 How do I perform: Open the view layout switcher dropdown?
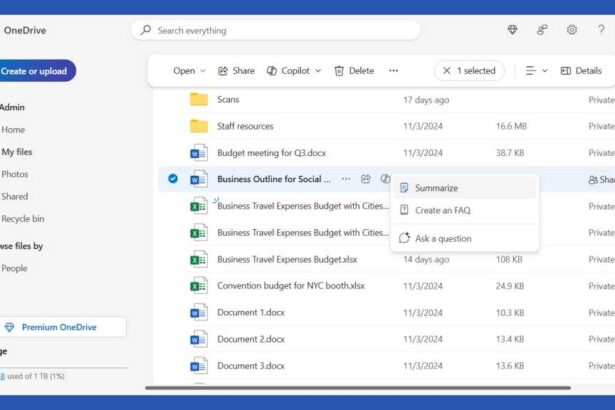(x=536, y=71)
